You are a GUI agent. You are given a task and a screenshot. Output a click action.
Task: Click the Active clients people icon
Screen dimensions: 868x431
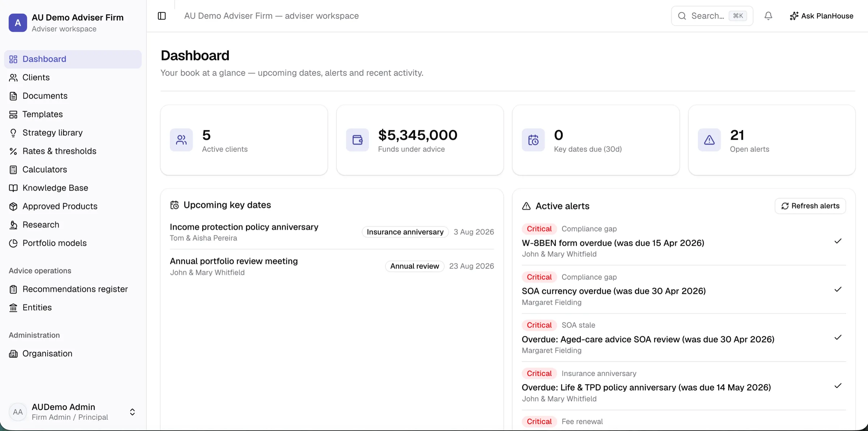(x=181, y=140)
